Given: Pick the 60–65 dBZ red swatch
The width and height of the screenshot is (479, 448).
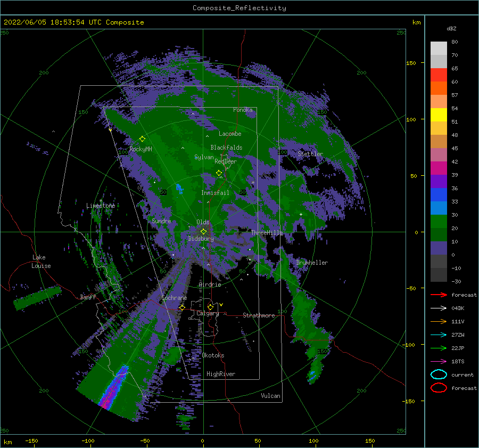Looking at the screenshot, I should (439, 75).
